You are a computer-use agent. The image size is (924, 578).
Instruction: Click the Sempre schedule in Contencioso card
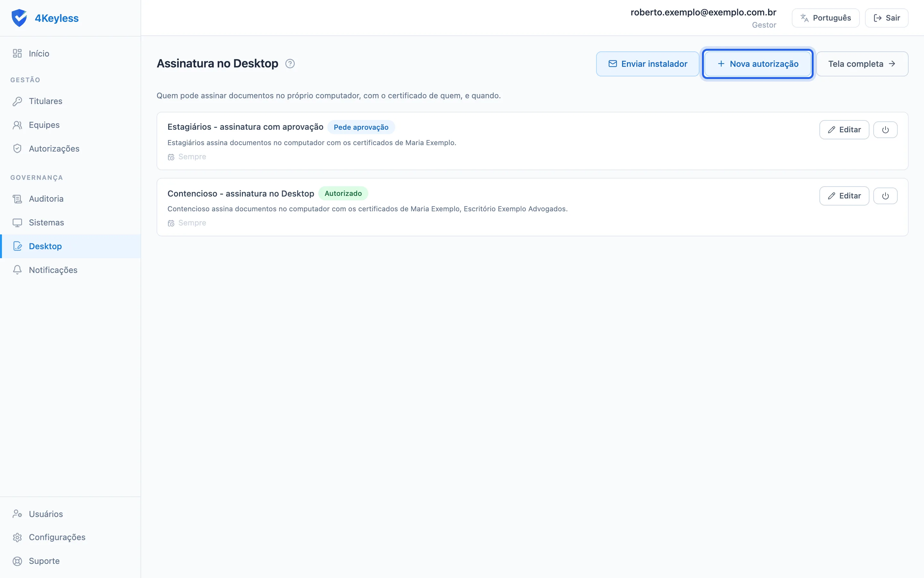pyautogui.click(x=187, y=223)
